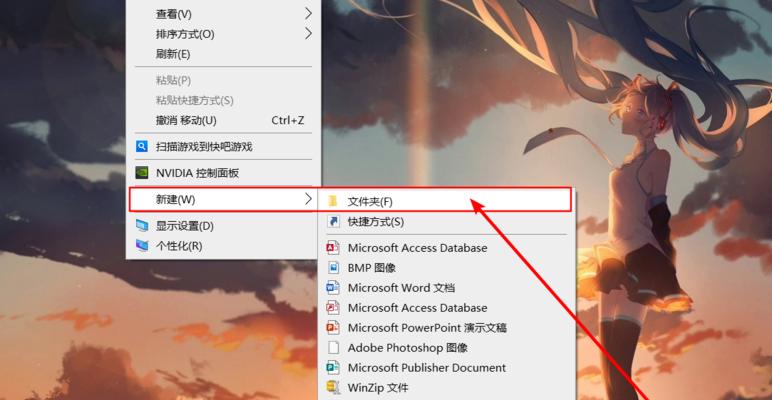Create a Microsoft PowerPoint 演示文稿

pos(447,328)
